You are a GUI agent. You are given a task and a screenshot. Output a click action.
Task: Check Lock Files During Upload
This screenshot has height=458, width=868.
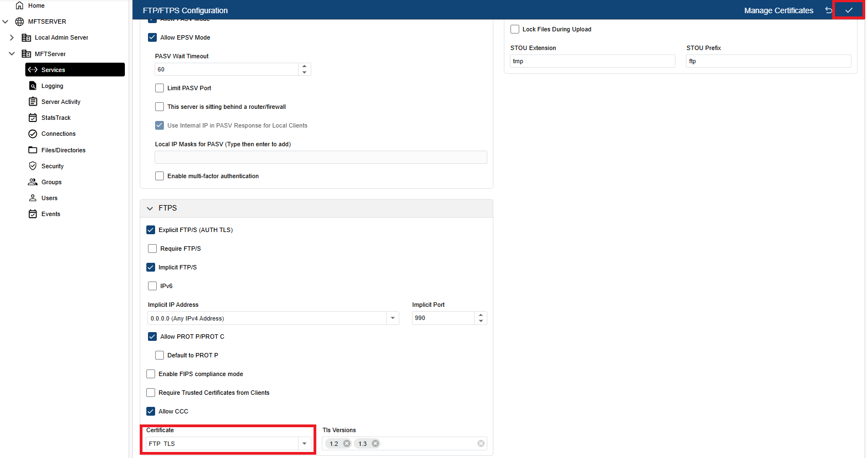[515, 29]
